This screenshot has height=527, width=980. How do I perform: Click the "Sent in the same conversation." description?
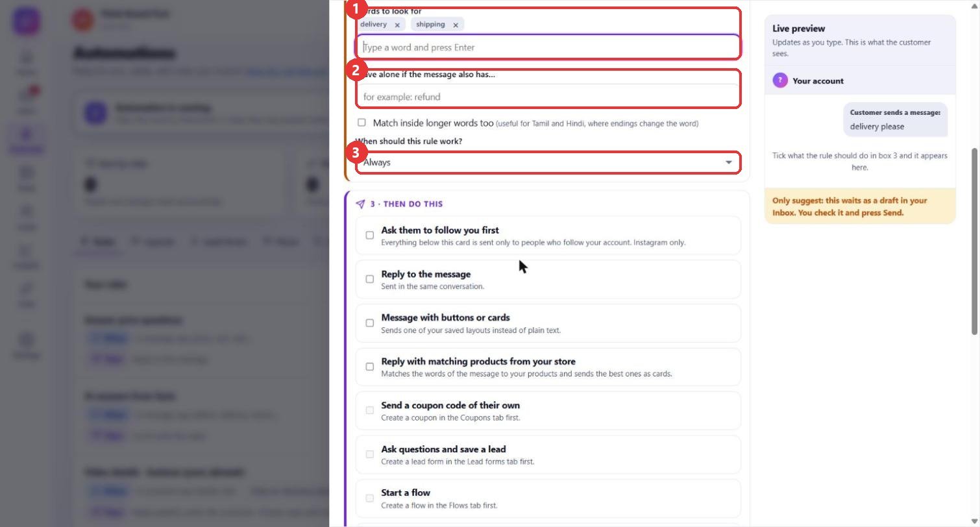point(432,286)
